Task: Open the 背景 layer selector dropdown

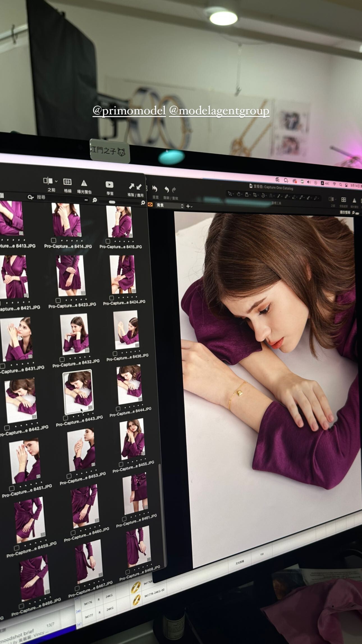Action: point(170,206)
